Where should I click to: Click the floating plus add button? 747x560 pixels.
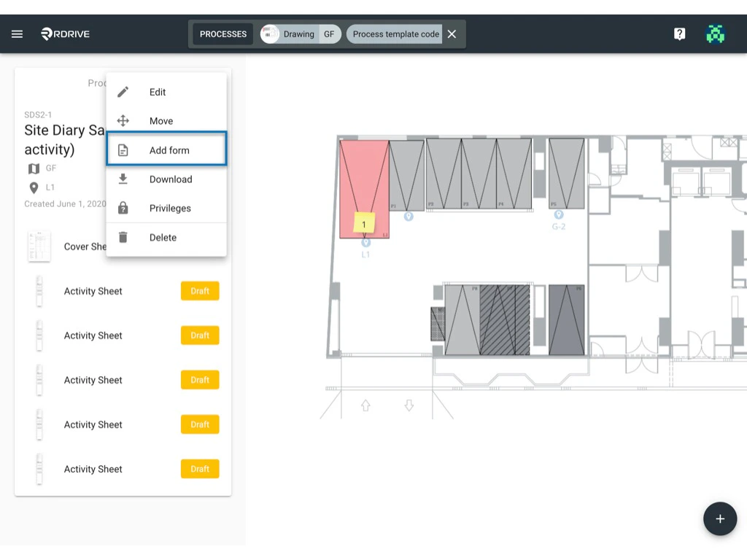(720, 518)
